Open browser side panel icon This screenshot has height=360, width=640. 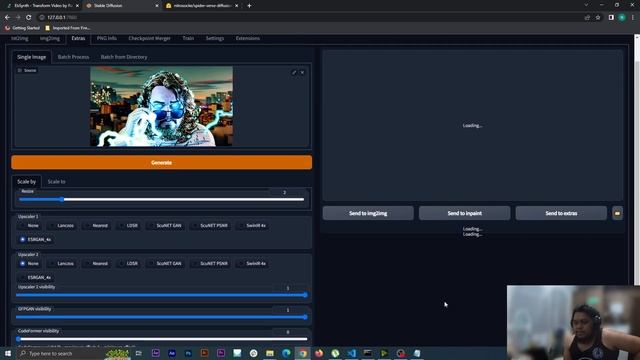pyautogui.click(x=611, y=18)
